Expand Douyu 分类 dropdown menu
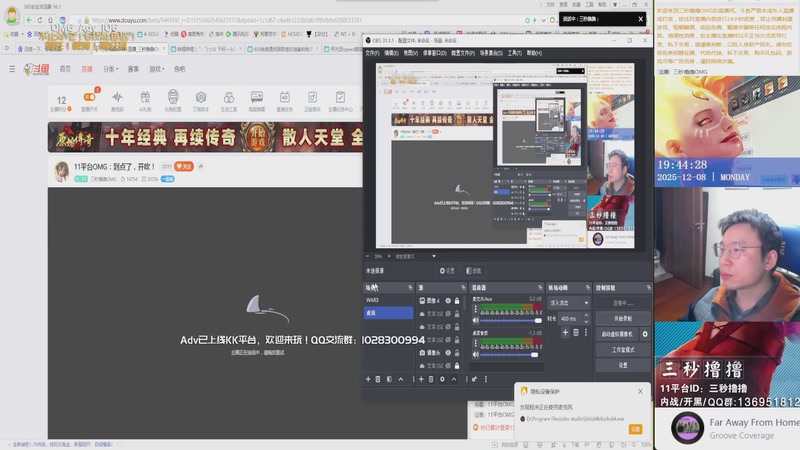 pos(110,69)
